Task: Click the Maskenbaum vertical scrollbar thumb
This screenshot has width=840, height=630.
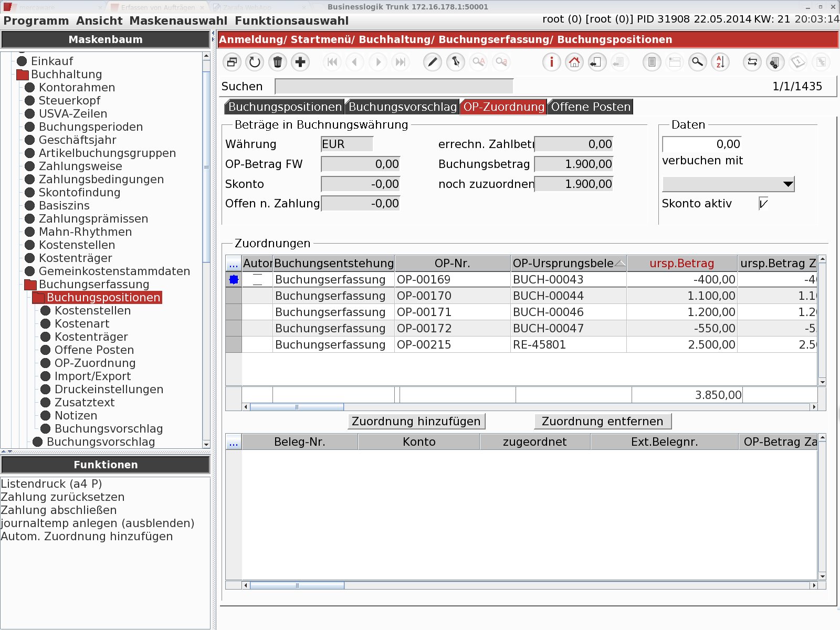Action: tap(206, 167)
